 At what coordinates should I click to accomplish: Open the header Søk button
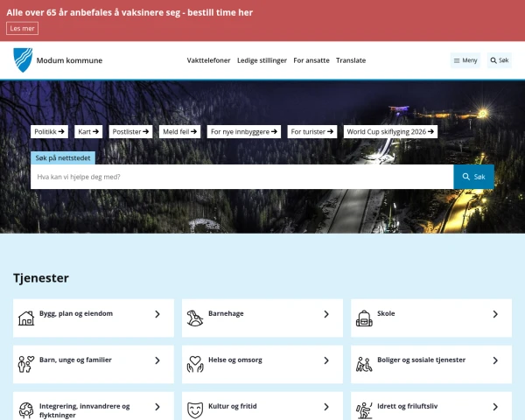pos(500,60)
